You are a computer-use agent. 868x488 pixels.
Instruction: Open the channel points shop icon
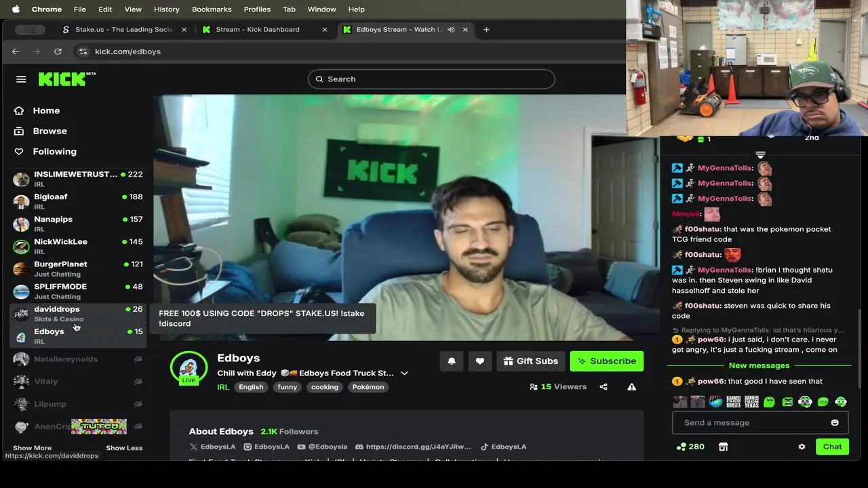click(723, 447)
